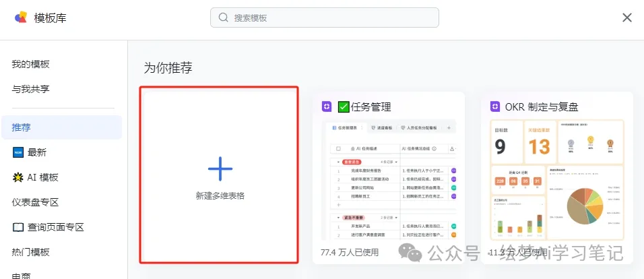Open the 任务管理 template preview thumbnail

389,179
